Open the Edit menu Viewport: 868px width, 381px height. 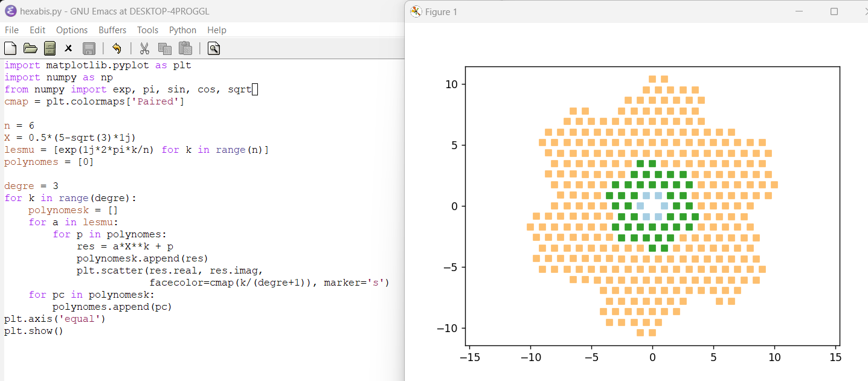[37, 30]
